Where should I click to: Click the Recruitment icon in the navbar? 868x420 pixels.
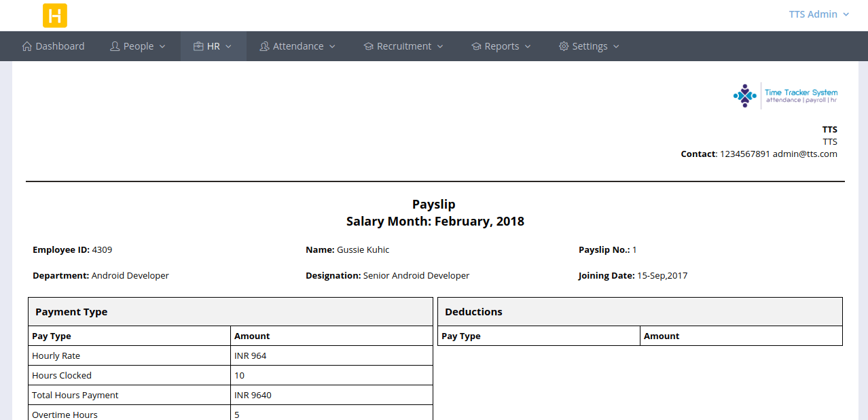coord(368,46)
